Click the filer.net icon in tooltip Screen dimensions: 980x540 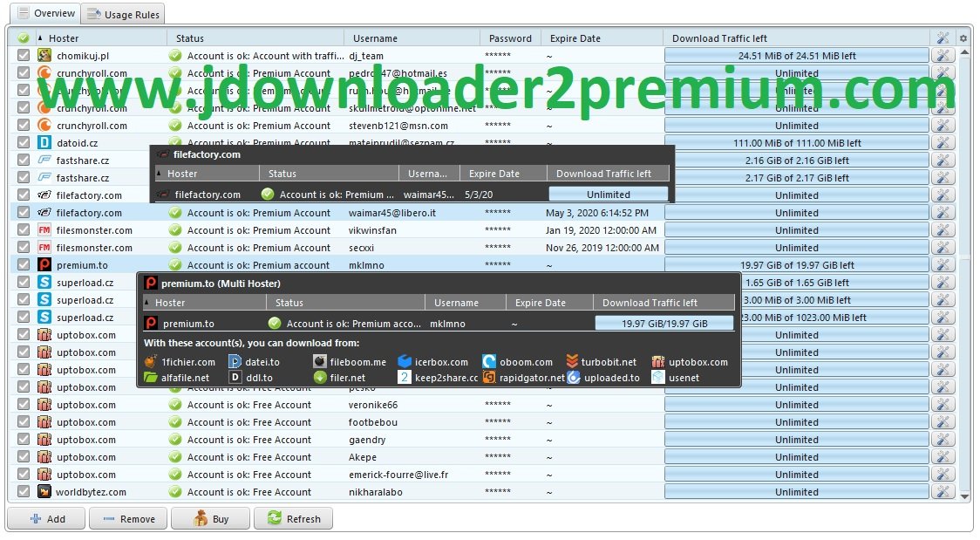(x=320, y=378)
